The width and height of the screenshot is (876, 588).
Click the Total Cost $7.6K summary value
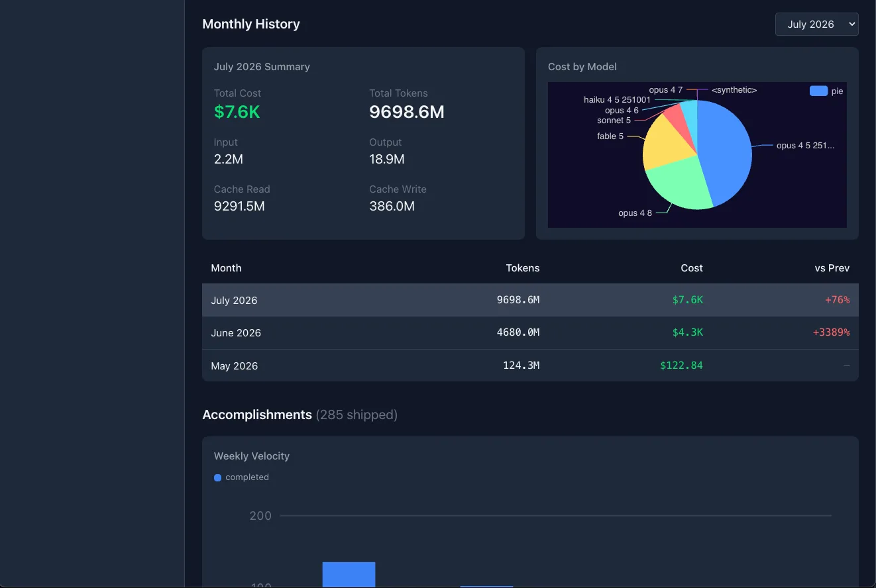(x=237, y=113)
